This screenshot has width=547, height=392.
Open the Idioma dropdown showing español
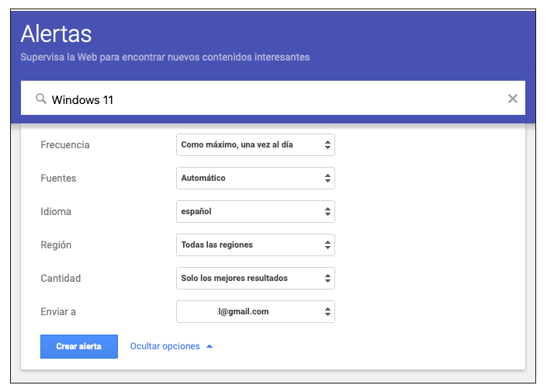255,212
